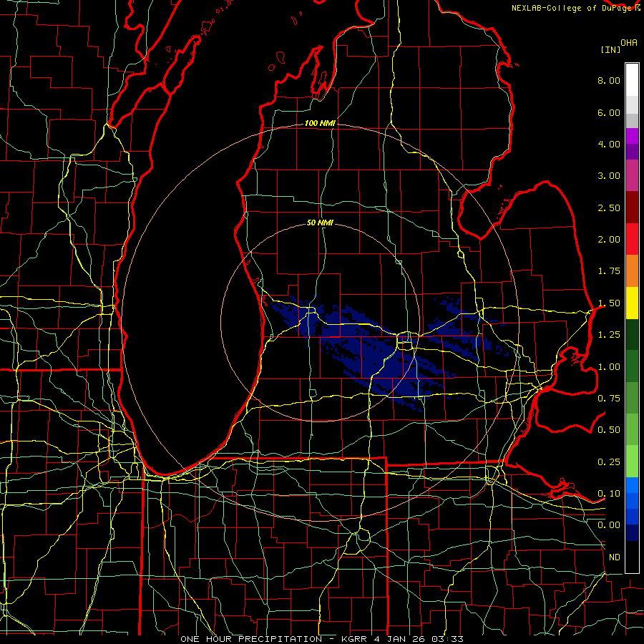Click the 2.00 legend value

point(609,240)
